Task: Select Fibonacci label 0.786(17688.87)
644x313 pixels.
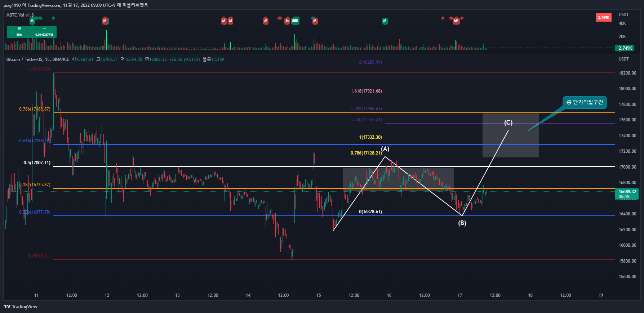Action: coord(35,109)
